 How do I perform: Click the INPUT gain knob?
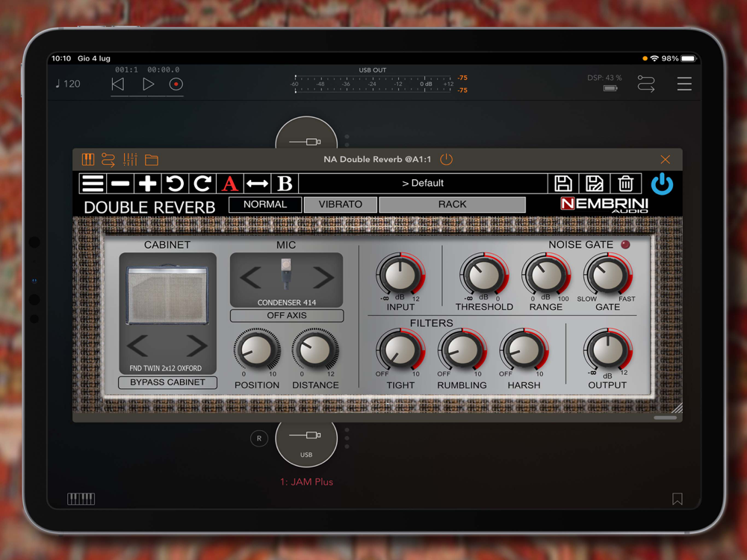(x=400, y=276)
